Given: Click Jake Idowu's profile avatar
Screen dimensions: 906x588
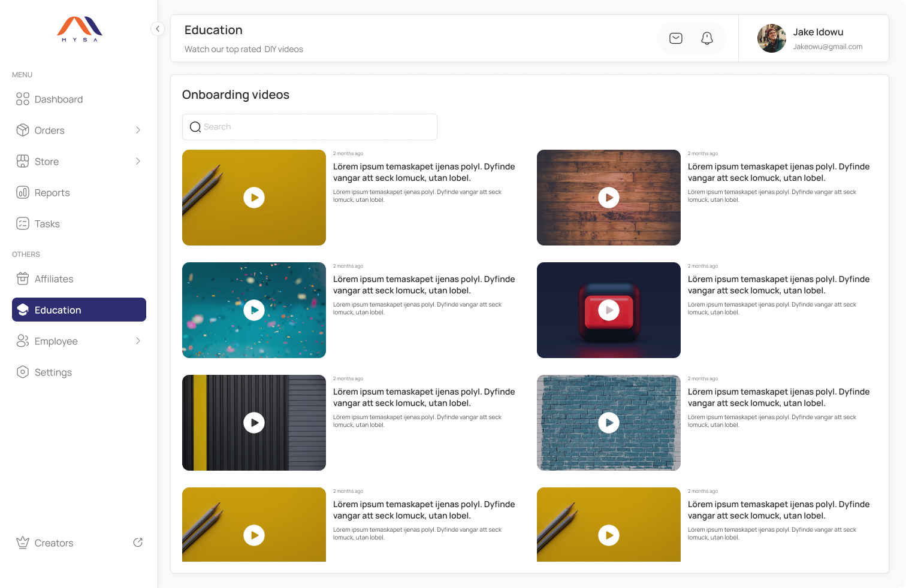Looking at the screenshot, I should (x=772, y=38).
